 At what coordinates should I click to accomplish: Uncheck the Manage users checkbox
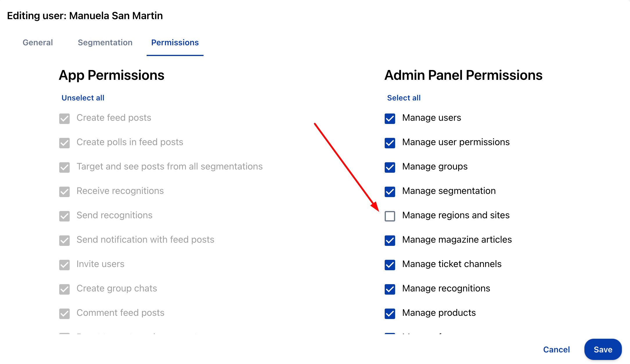(x=390, y=118)
